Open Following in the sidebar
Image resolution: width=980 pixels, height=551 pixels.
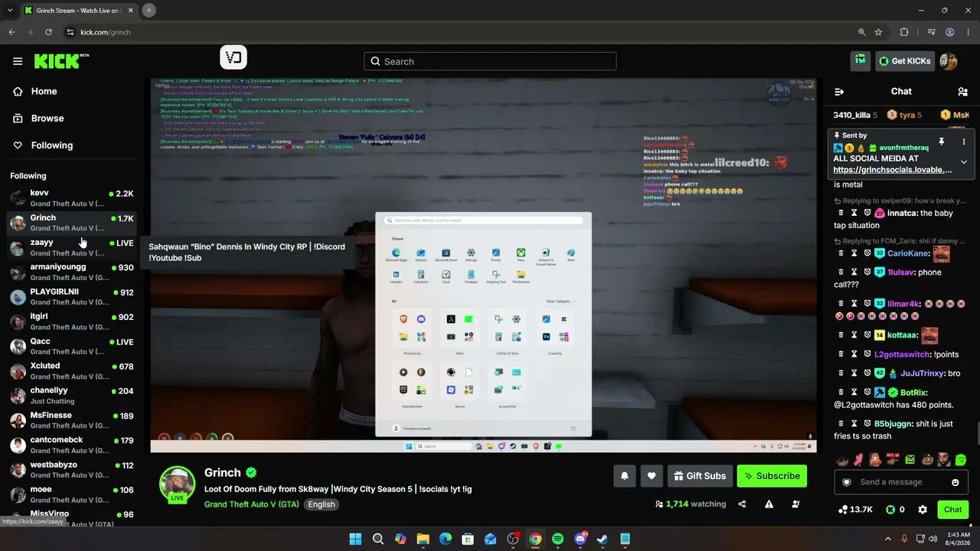[x=51, y=145]
